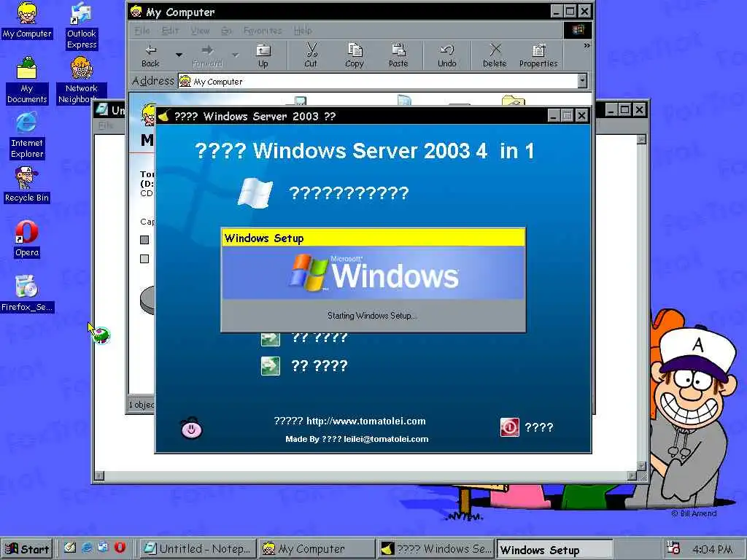Click the '????' exit label in installer
Screen dimensions: 747x560
[539, 427]
